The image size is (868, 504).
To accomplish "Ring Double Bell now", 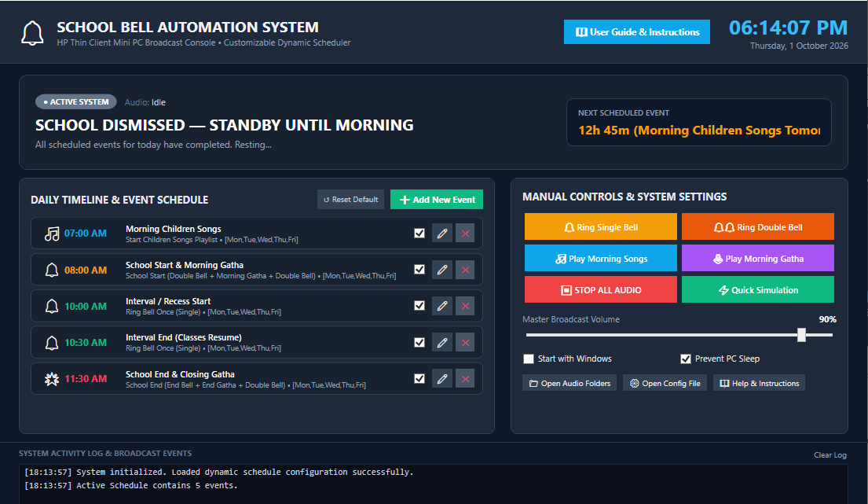I will point(758,227).
